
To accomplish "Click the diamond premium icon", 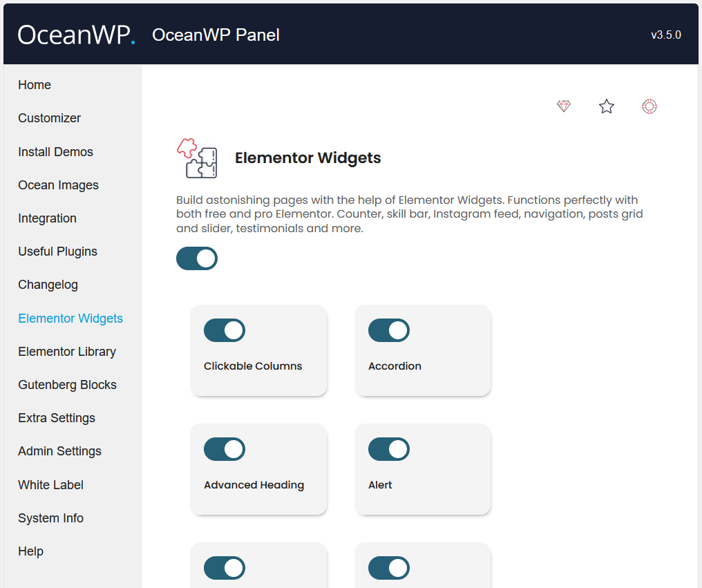I will click(x=564, y=106).
